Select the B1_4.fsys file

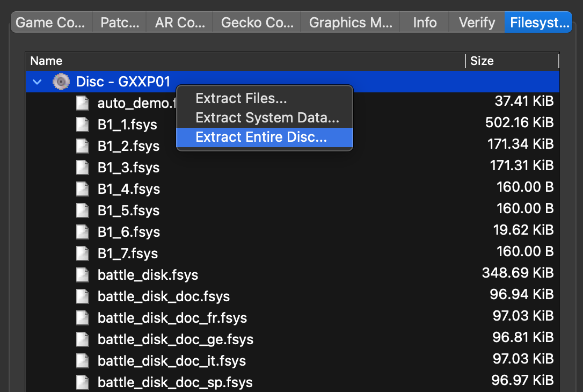[x=129, y=189]
